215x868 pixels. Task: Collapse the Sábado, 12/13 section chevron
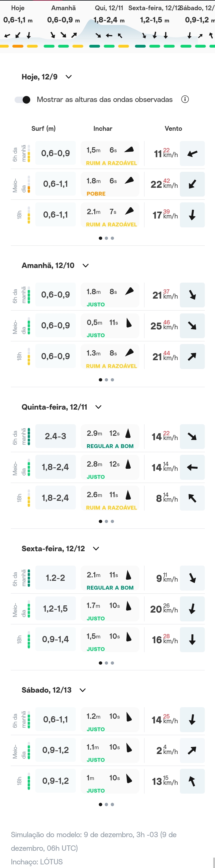click(x=83, y=690)
